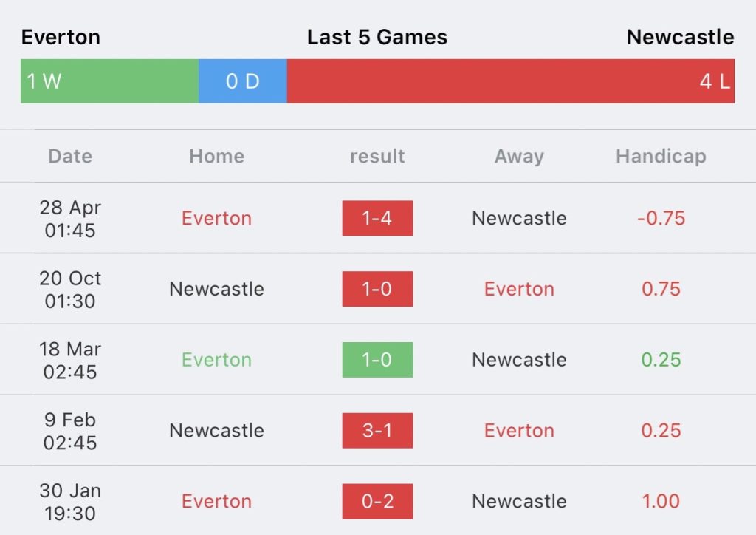Click the Newcastle title in the header
Screen dimensions: 756x535
click(x=680, y=37)
